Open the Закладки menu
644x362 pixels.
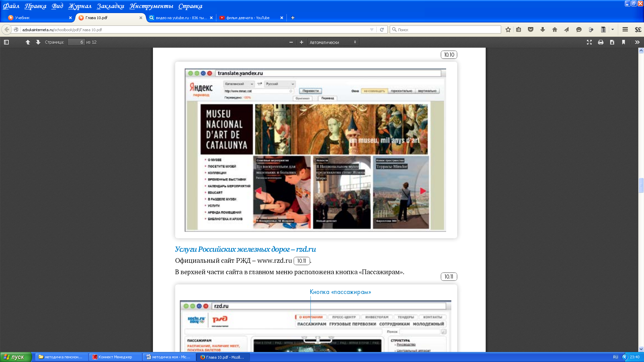(110, 6)
